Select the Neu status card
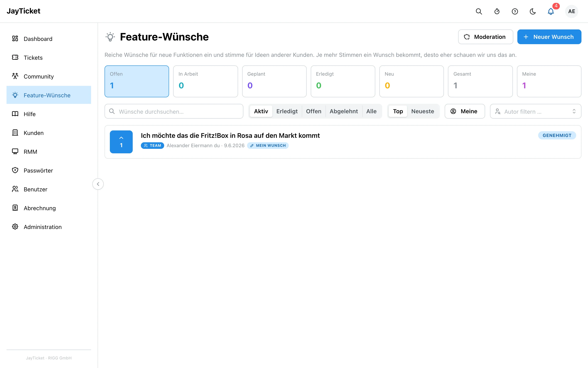The width and height of the screenshot is (588, 368). (412, 81)
